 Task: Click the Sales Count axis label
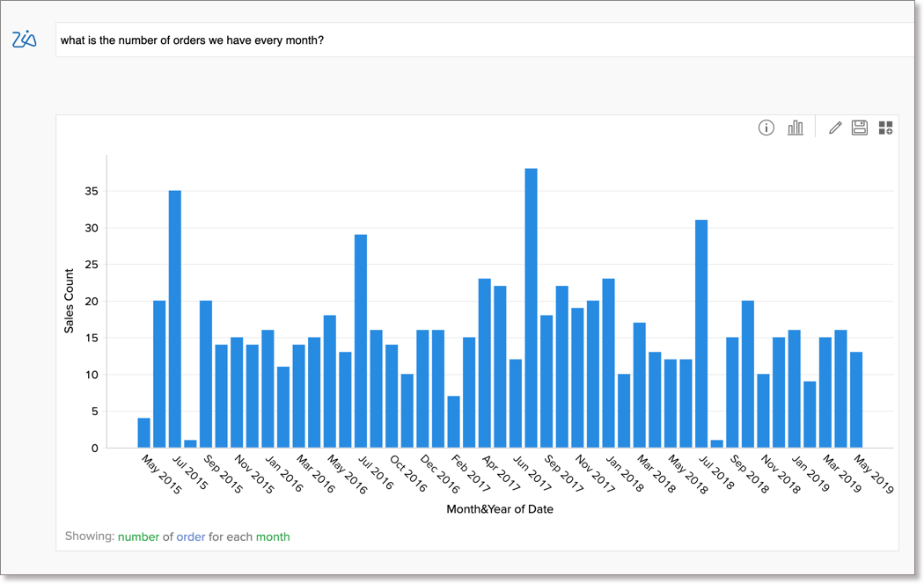tap(70, 299)
